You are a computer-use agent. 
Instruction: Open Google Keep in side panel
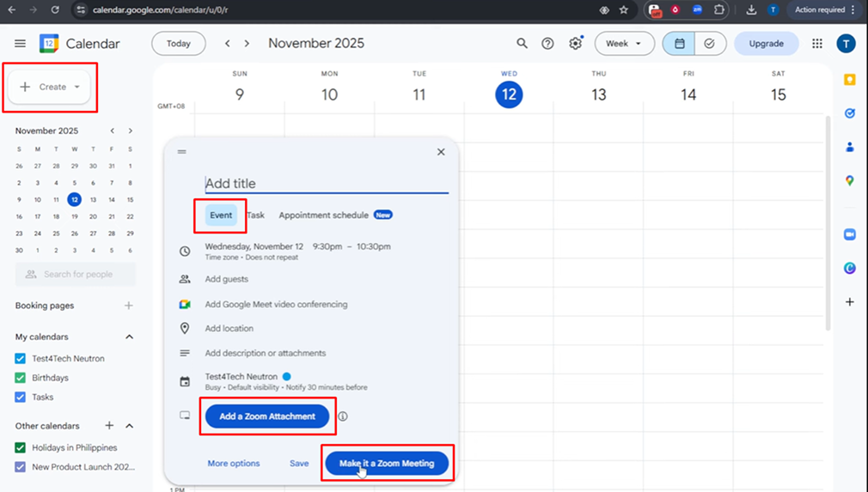coord(850,80)
